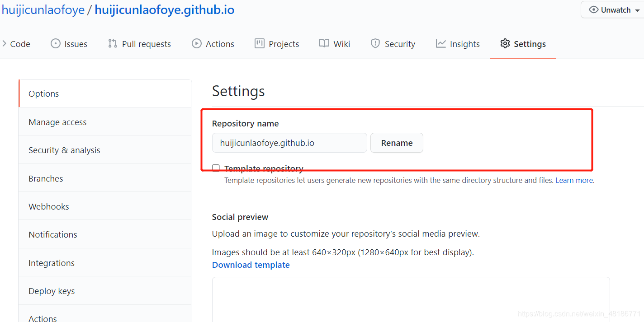Click the Settings page heading
This screenshot has height=322, width=644.
pyautogui.click(x=238, y=91)
